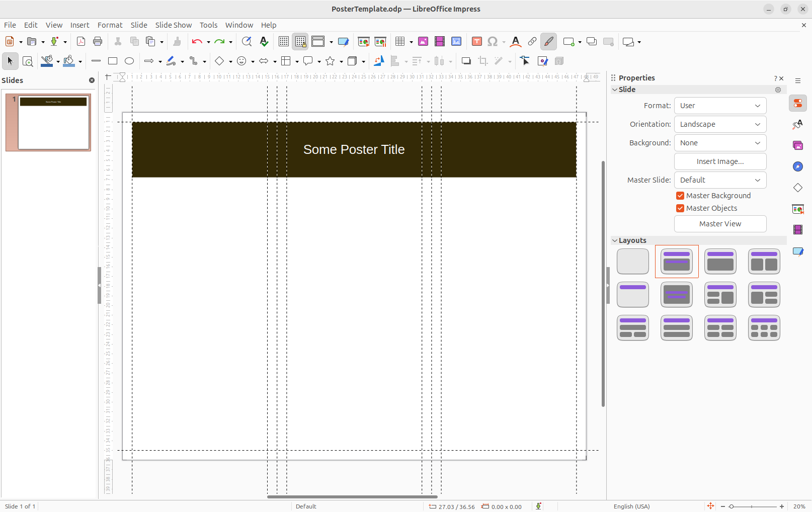Open the Slide Show menu

(173, 25)
